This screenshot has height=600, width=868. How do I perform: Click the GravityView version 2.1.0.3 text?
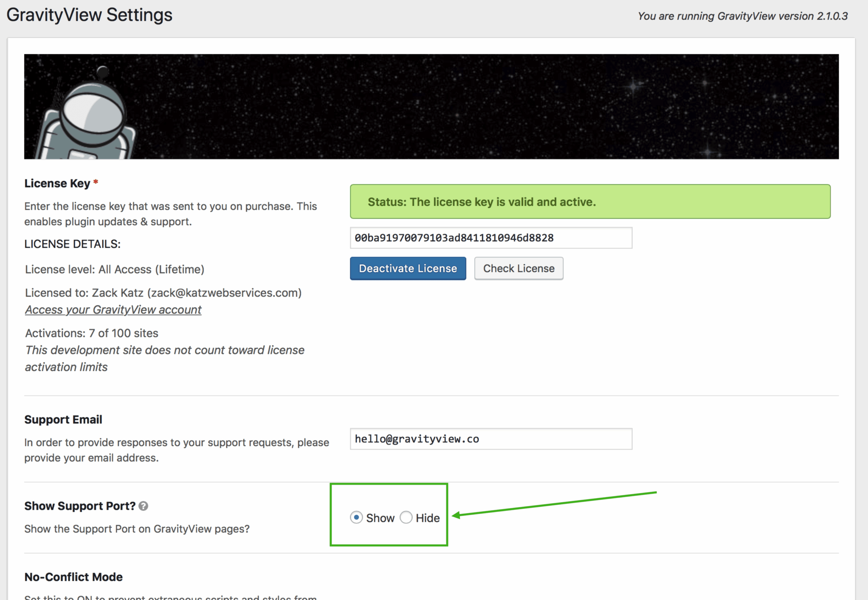(x=743, y=16)
